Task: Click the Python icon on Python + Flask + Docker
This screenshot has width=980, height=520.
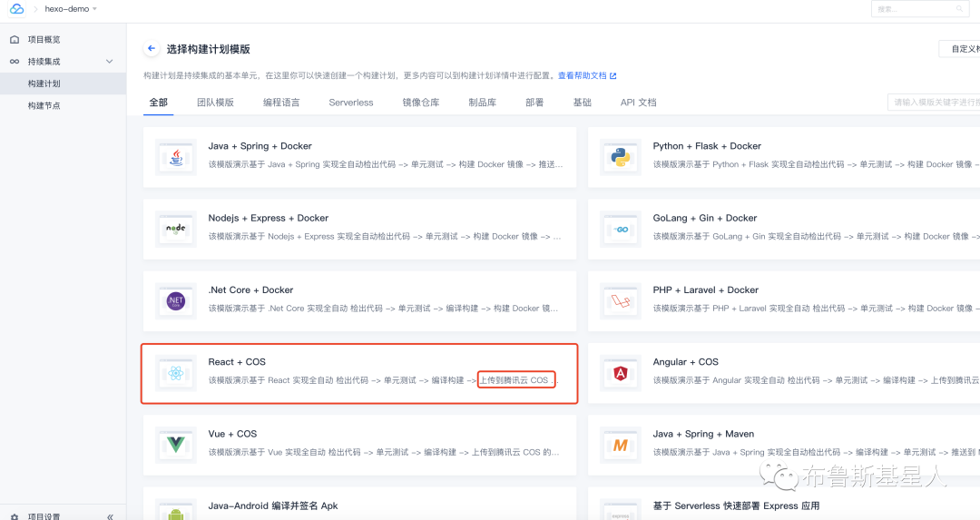Action: (621, 158)
